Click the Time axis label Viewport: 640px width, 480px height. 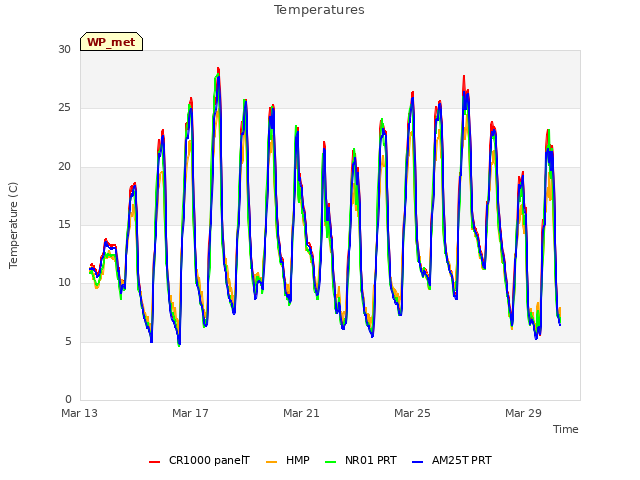566,429
